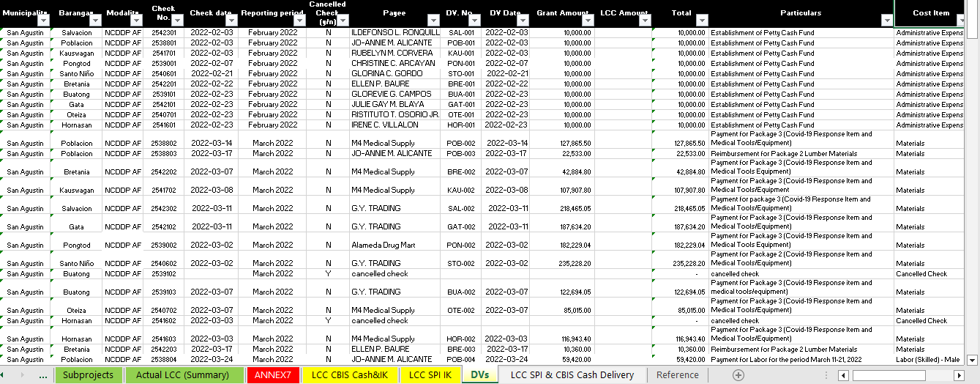This screenshot has height=384, width=980.
Task: Switch to the LCC CBIS Cash&IK sheet
Action: (x=350, y=375)
